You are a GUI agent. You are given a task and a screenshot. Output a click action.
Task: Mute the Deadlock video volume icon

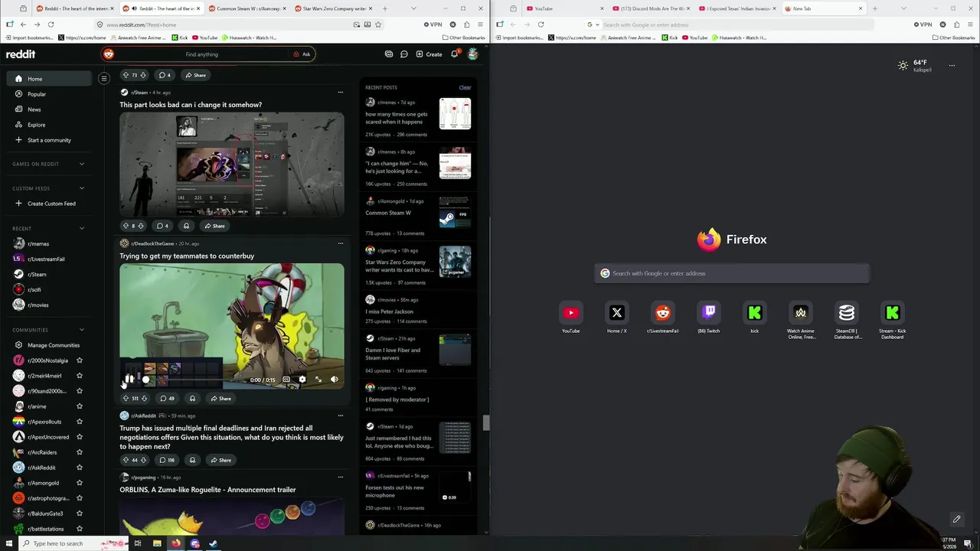coord(334,380)
